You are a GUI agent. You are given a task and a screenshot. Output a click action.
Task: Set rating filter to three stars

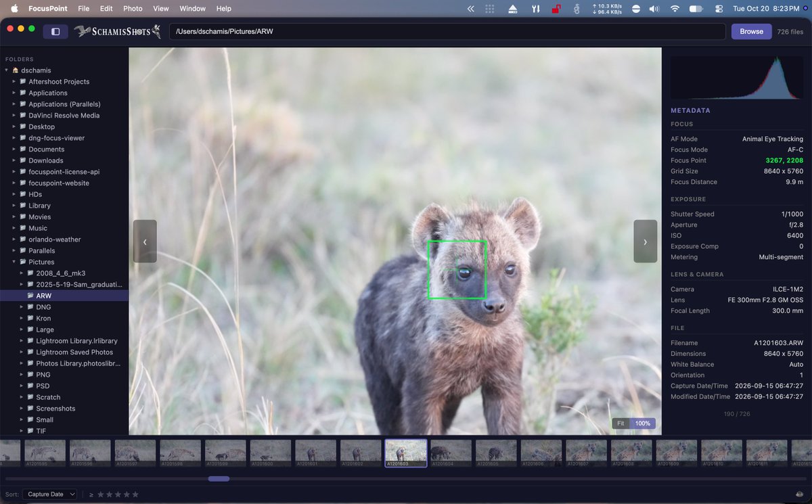pos(118,495)
